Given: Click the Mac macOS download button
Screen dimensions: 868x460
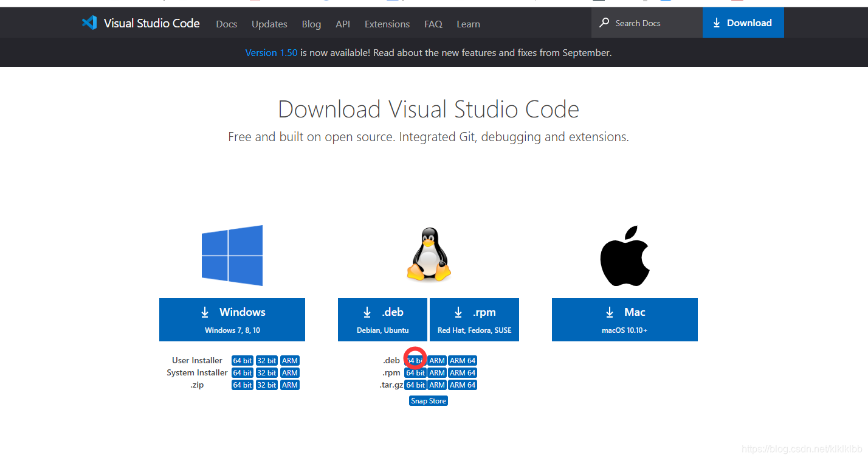Looking at the screenshot, I should (625, 319).
